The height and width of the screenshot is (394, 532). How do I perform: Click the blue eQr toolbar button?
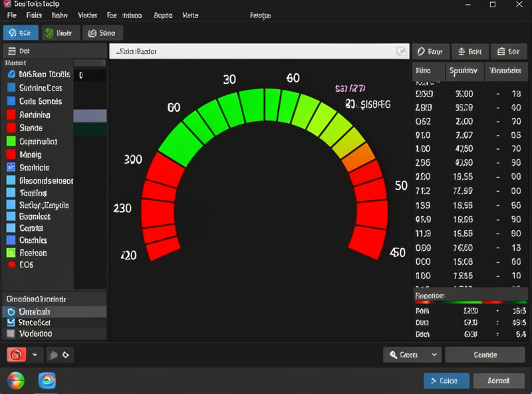point(21,33)
